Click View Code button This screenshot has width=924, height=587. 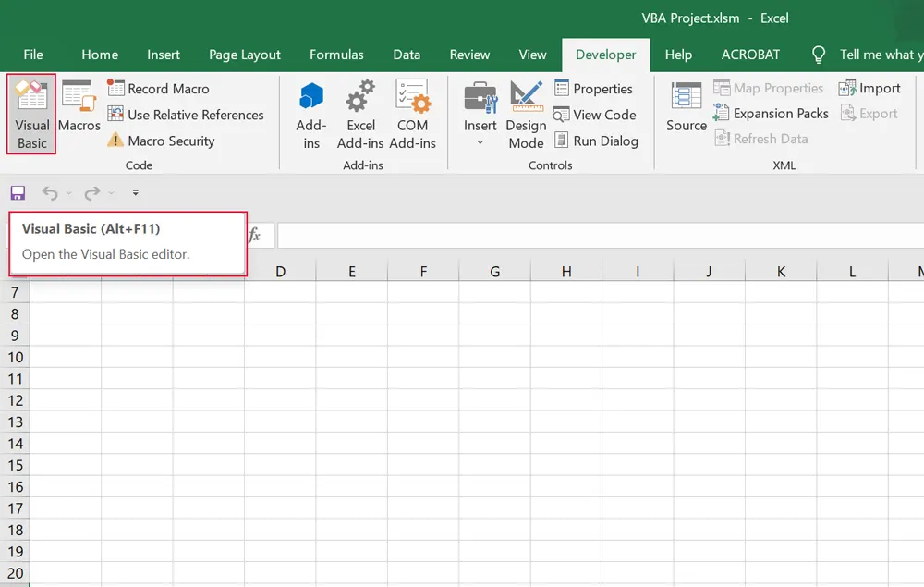point(595,115)
